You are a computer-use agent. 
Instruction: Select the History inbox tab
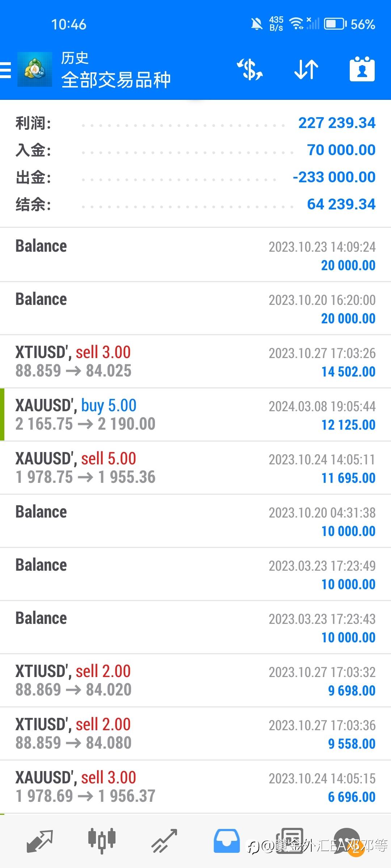click(x=227, y=841)
